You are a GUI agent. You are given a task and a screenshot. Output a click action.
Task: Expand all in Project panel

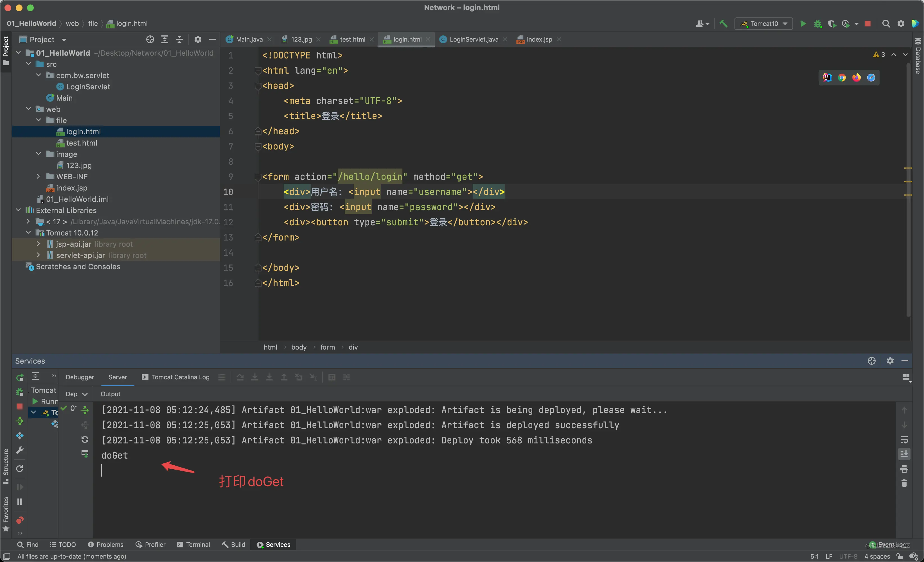click(164, 39)
